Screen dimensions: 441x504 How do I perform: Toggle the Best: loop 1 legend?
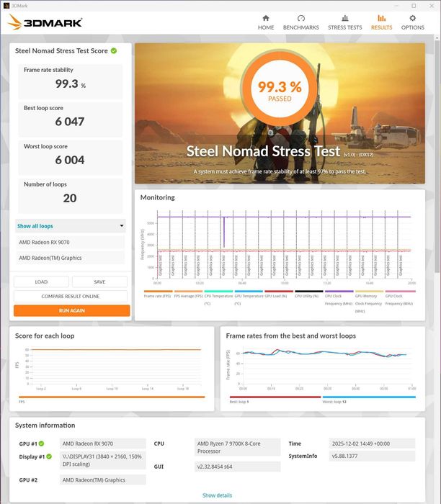[x=275, y=400]
